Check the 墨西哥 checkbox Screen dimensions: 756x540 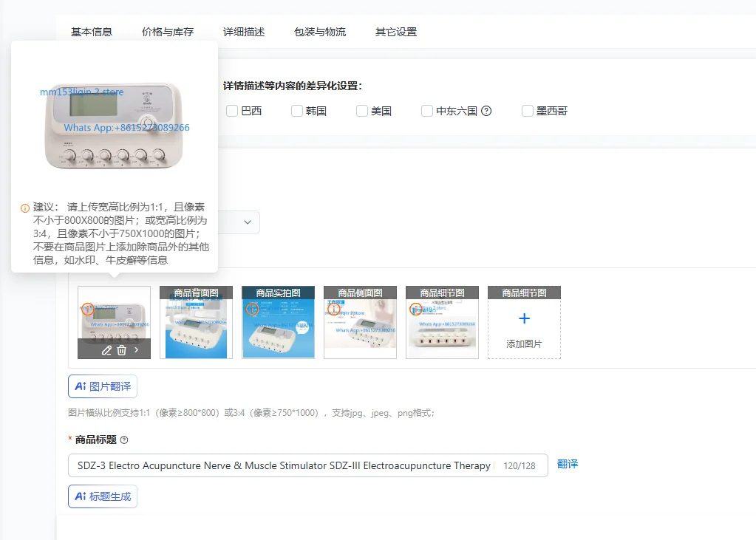click(x=528, y=111)
